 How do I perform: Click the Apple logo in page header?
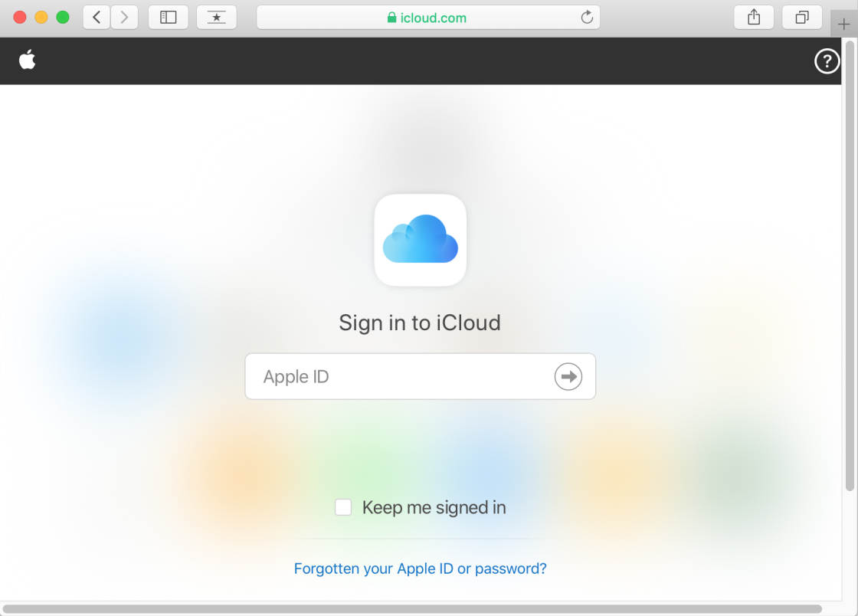click(27, 60)
